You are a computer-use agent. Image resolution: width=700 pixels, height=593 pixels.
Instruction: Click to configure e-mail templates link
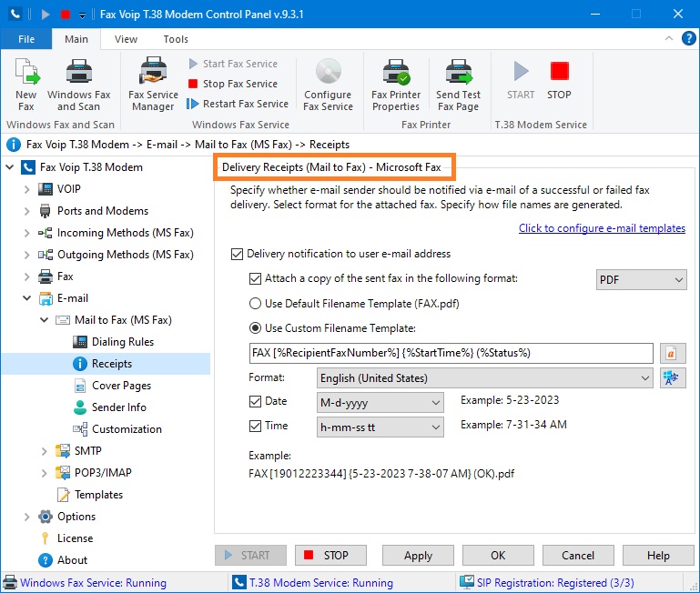coord(602,228)
